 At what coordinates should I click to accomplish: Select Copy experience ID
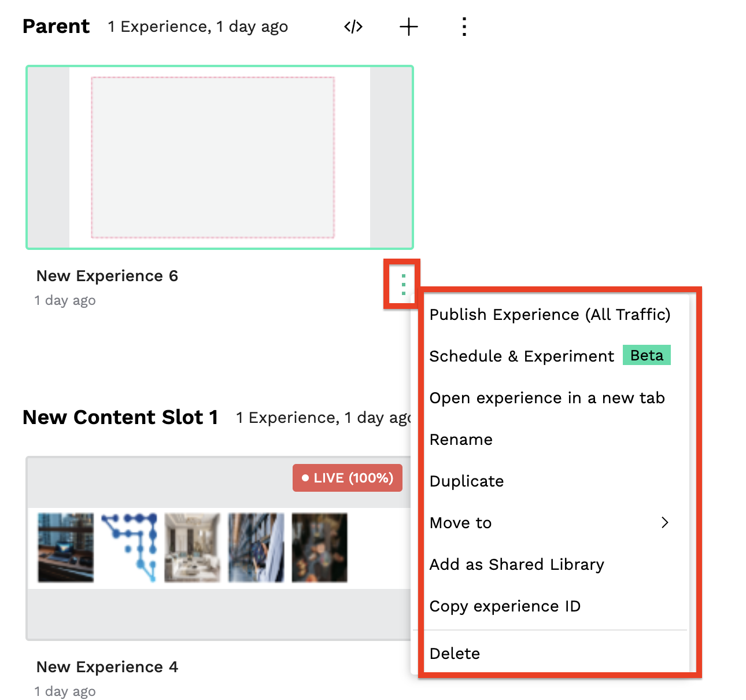pos(505,606)
